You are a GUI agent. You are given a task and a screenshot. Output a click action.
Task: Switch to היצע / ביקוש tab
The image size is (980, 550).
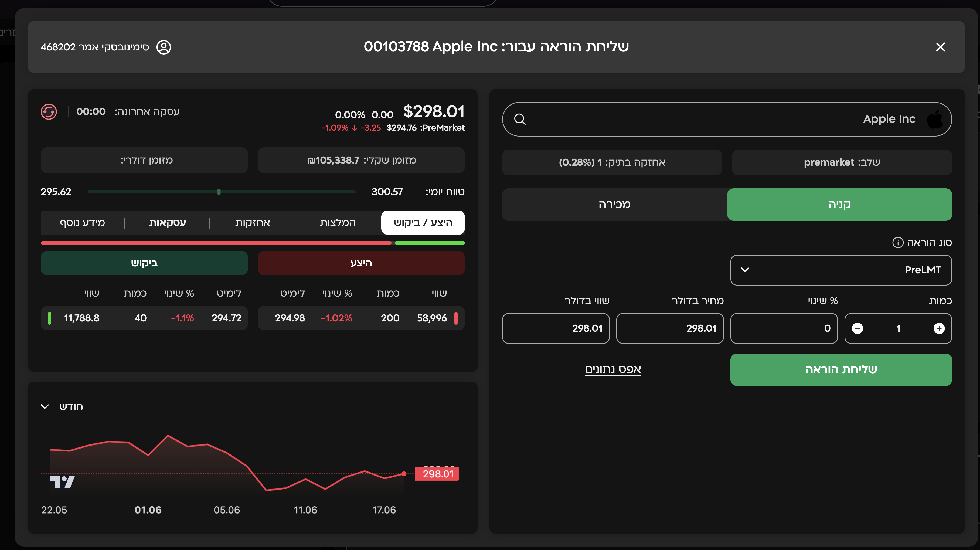point(423,223)
